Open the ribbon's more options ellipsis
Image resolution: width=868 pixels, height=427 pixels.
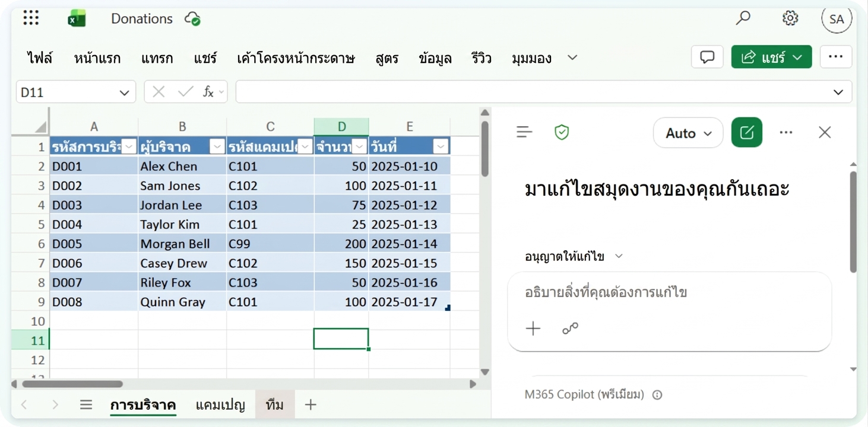pyautogui.click(x=835, y=57)
